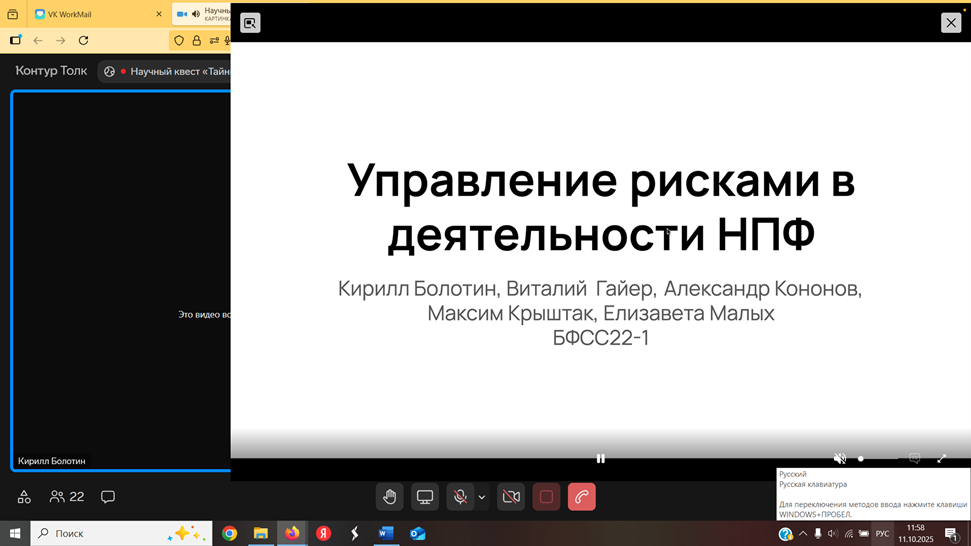Expand microphone options arrow

click(482, 497)
